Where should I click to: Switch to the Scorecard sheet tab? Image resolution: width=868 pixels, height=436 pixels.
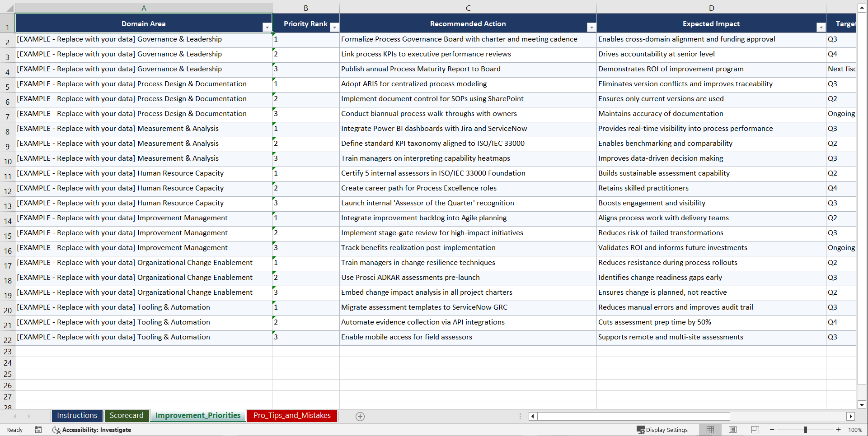pyautogui.click(x=127, y=415)
